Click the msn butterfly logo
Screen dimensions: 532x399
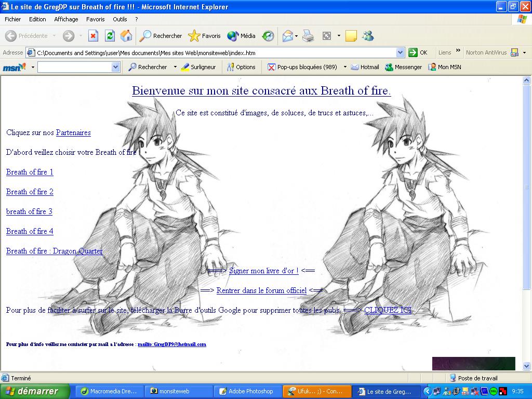coord(14,67)
